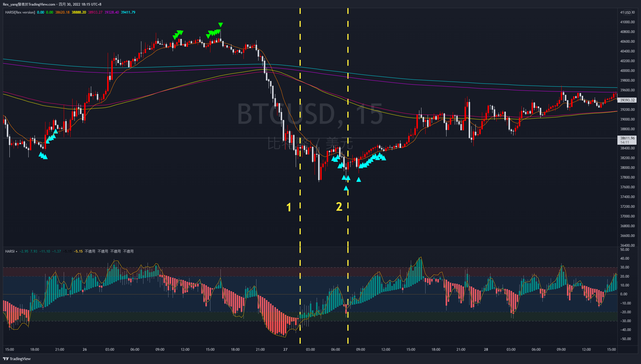The width and height of the screenshot is (641, 364).
Task: Click the -11.10 HARSI legend value
Action: 45,251
